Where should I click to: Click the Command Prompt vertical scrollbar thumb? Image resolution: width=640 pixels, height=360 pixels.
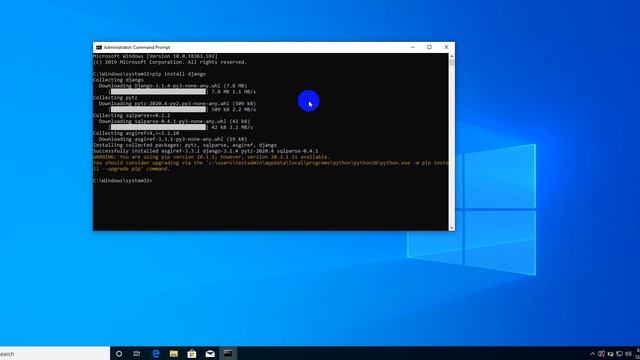click(x=451, y=62)
